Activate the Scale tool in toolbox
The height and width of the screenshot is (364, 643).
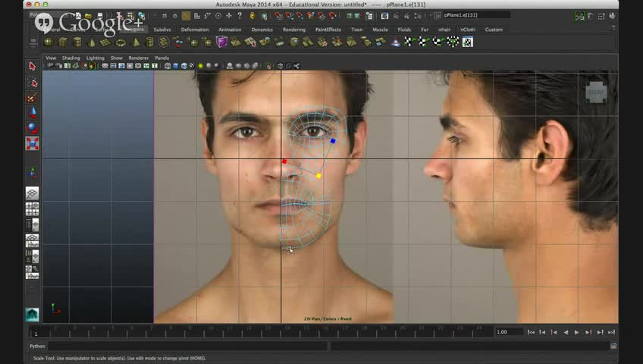point(32,143)
